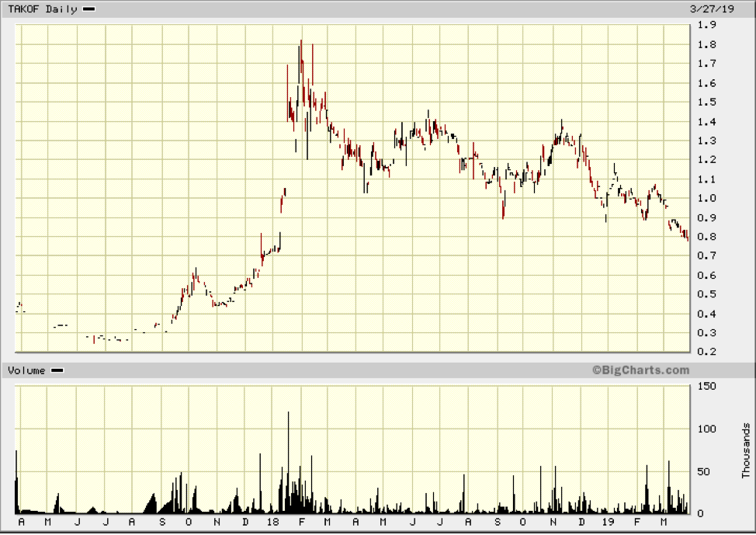This screenshot has width=756, height=535.
Task: Click the 0 volume axis label
Action: [x=700, y=514]
